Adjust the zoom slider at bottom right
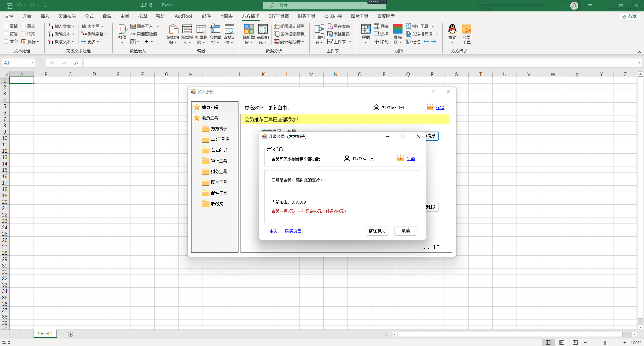644x346 pixels. [604, 342]
